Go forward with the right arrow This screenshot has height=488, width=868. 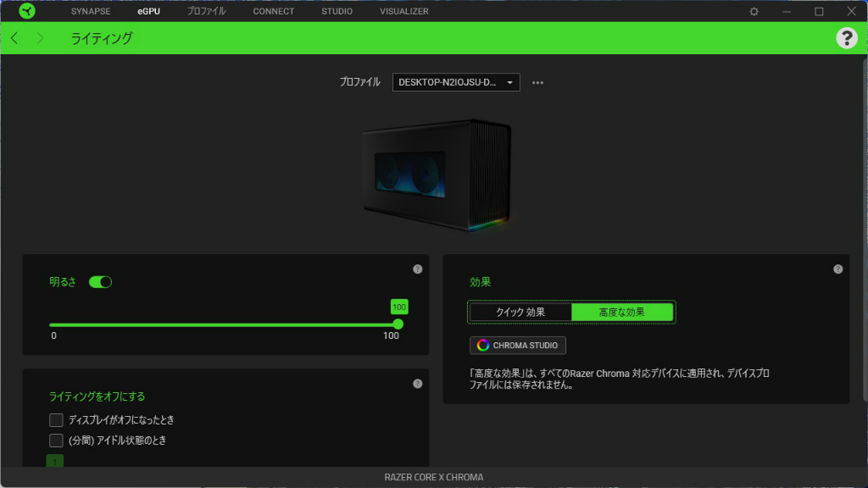(40, 38)
